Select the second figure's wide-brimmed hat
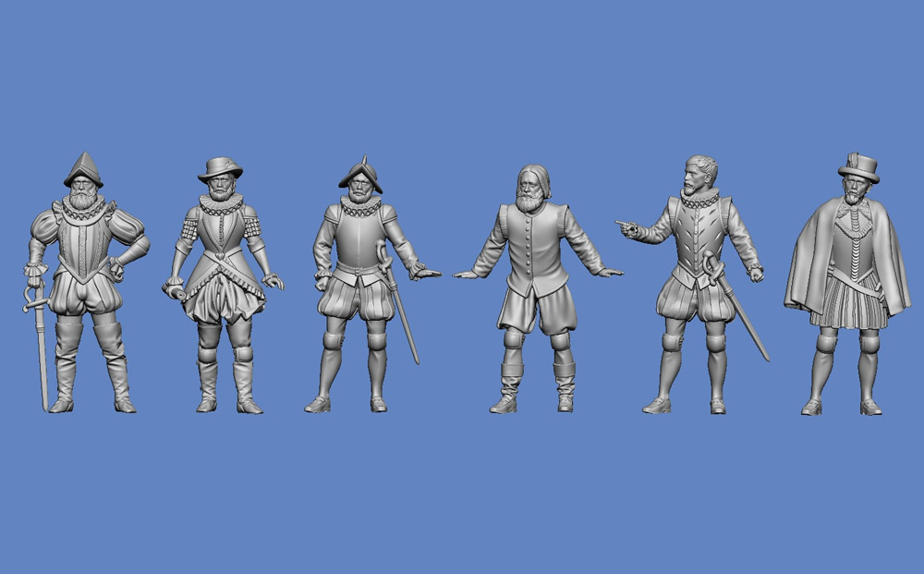The width and height of the screenshot is (924, 574). [220, 167]
